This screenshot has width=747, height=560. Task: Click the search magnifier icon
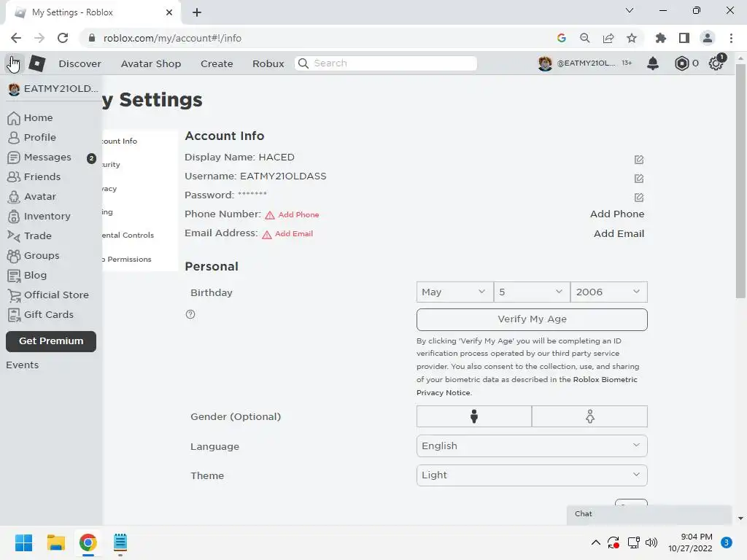(x=303, y=63)
